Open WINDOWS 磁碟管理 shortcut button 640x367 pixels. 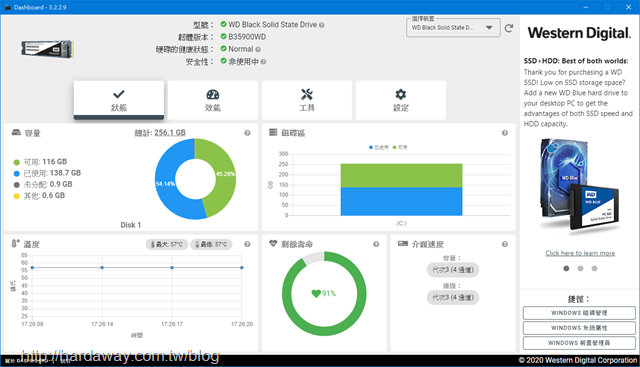579,313
